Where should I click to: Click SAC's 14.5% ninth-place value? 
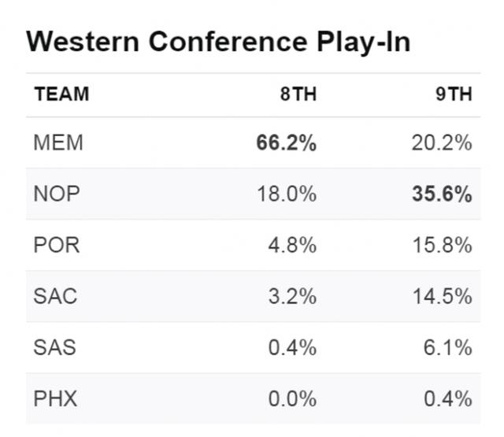pyautogui.click(x=443, y=296)
